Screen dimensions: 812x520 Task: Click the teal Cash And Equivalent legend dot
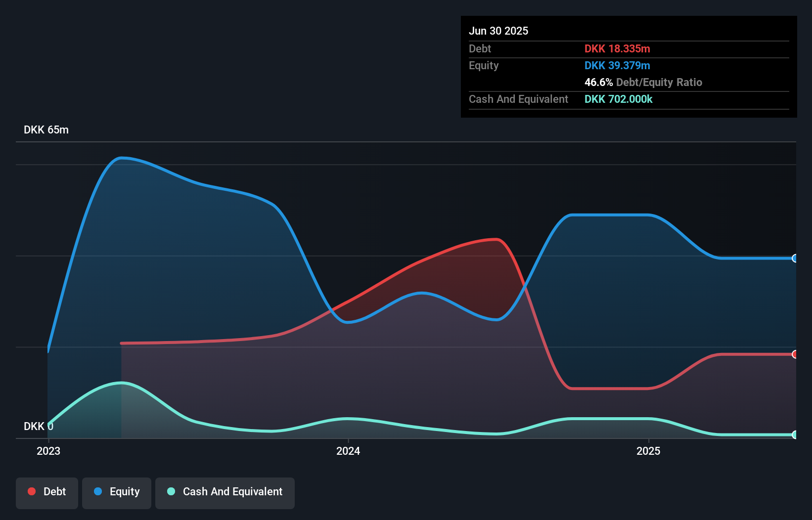(x=170, y=492)
